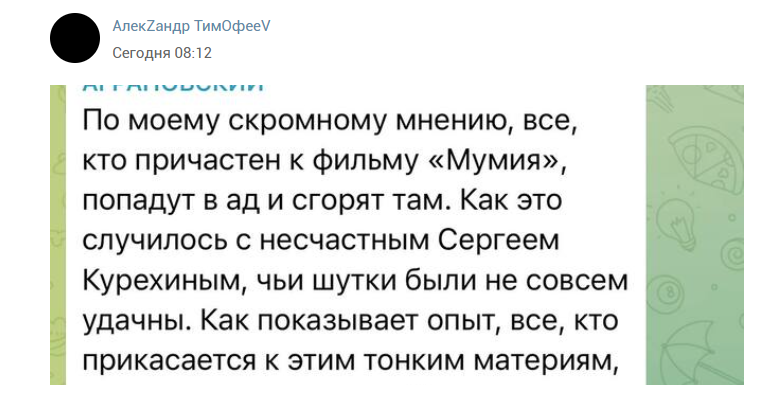Click the 8-ball doodle on green panel
The width and height of the screenshot is (784, 404).
665,292
